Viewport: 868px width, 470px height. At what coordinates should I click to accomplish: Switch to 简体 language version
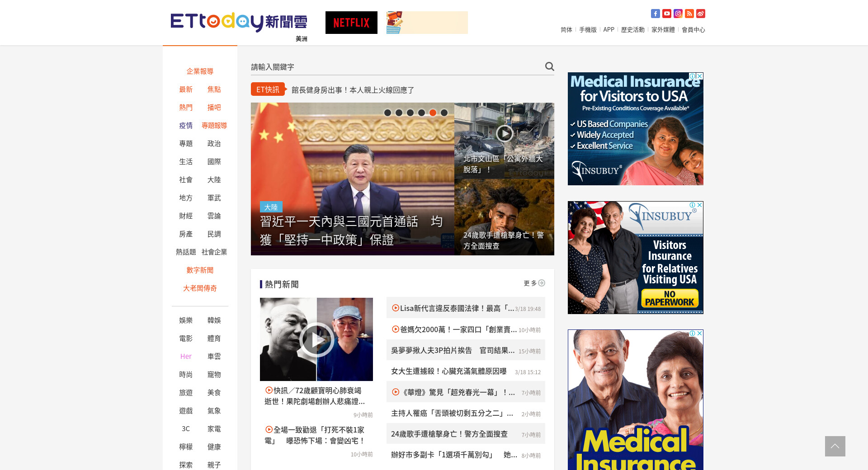pos(566,29)
